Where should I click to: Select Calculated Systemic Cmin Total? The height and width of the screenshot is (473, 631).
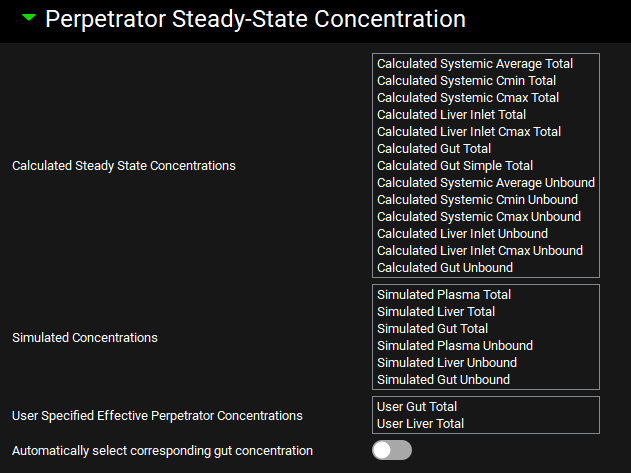pyautogui.click(x=467, y=81)
